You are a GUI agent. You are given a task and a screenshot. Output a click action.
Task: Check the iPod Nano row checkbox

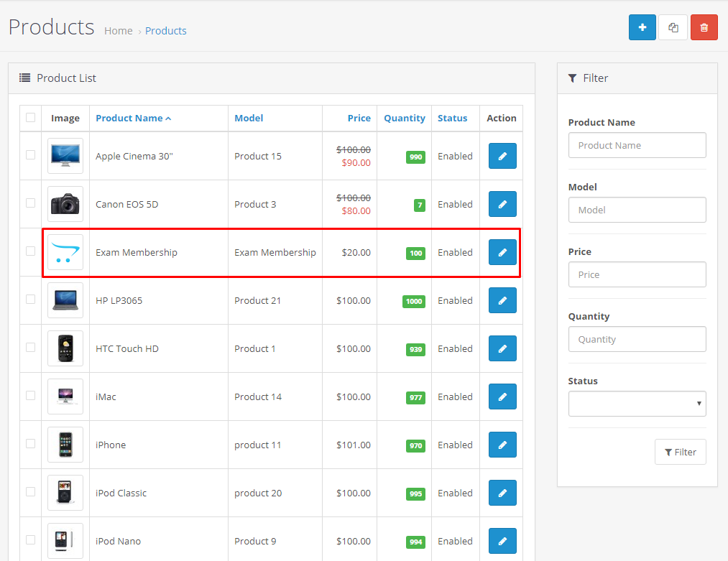pyautogui.click(x=31, y=540)
